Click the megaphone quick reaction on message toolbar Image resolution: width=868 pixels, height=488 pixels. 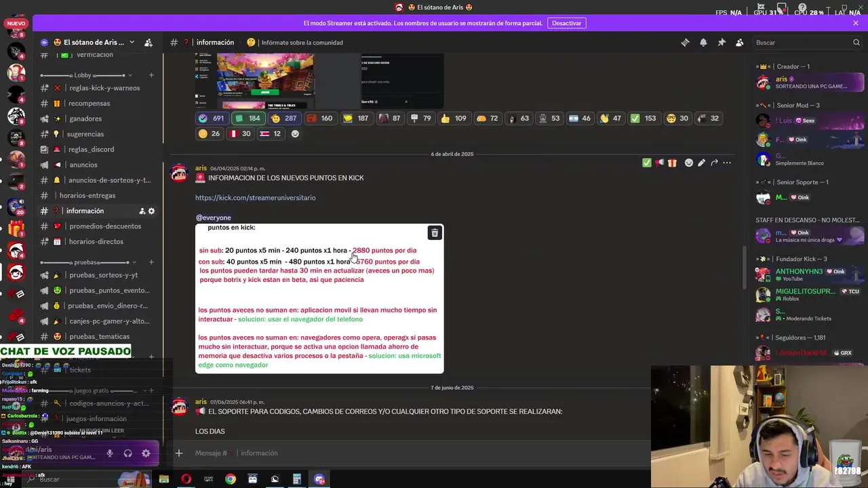(x=659, y=163)
